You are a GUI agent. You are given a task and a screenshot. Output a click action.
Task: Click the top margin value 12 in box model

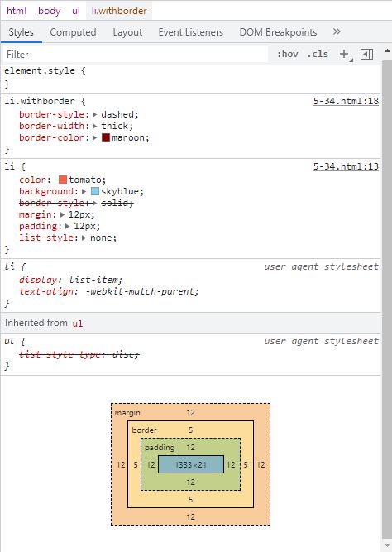click(191, 412)
